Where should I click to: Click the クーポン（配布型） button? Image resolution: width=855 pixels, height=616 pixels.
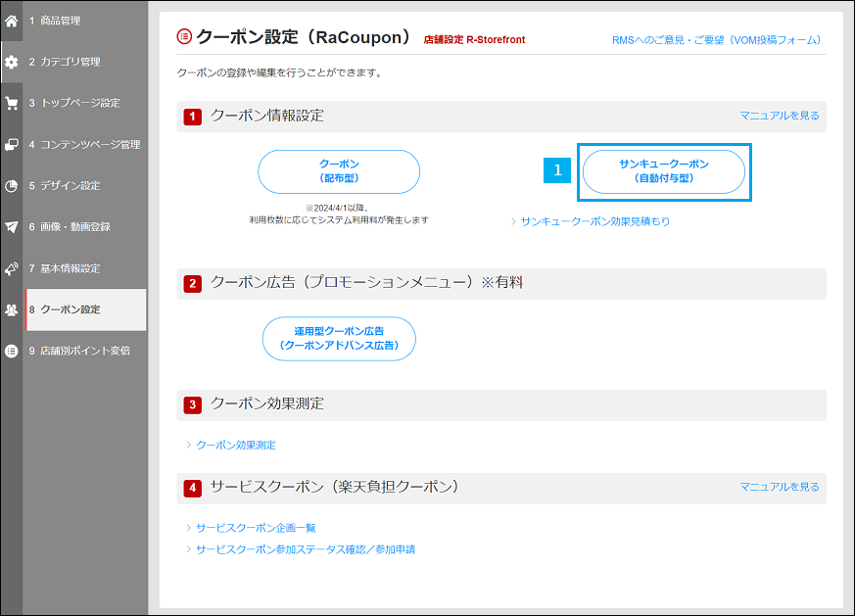click(x=338, y=170)
